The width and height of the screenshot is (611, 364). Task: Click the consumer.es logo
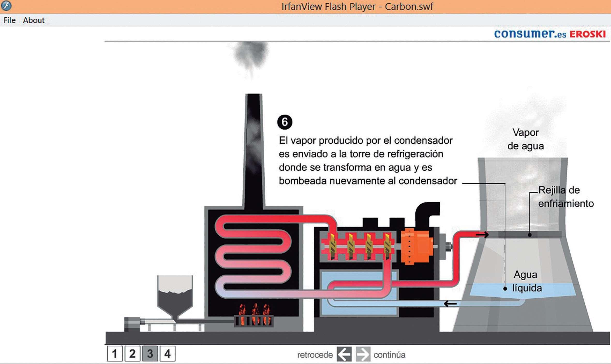[530, 34]
